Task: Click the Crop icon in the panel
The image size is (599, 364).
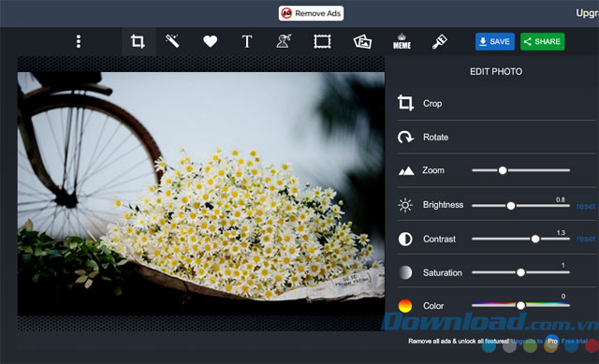Action: tap(405, 103)
